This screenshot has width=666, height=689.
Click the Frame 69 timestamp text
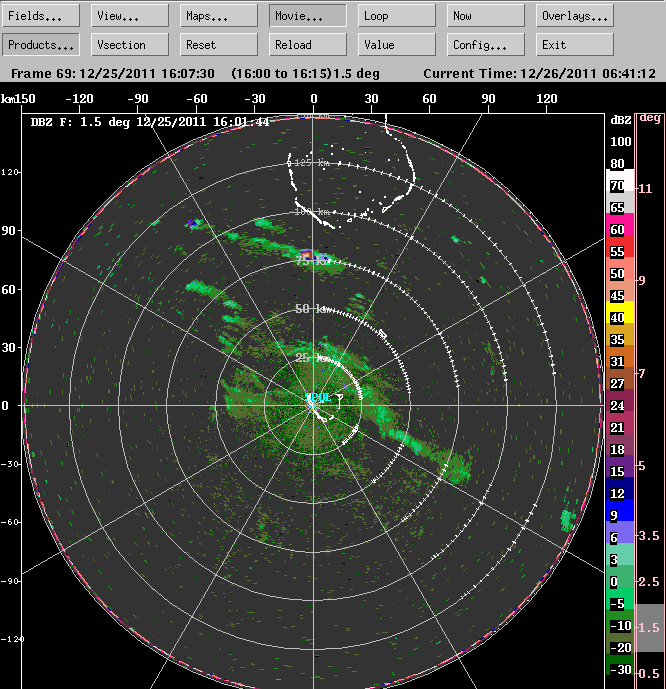(113, 73)
